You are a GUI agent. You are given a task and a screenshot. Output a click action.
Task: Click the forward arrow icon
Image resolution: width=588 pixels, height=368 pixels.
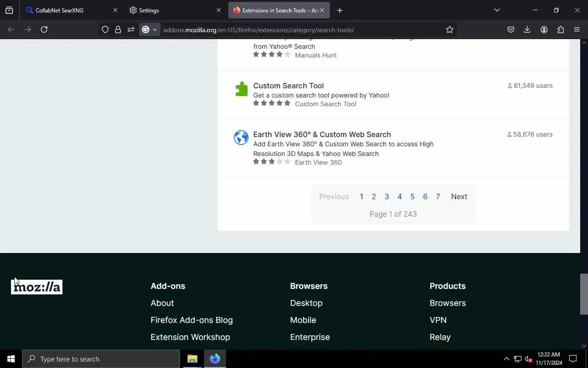point(28,29)
